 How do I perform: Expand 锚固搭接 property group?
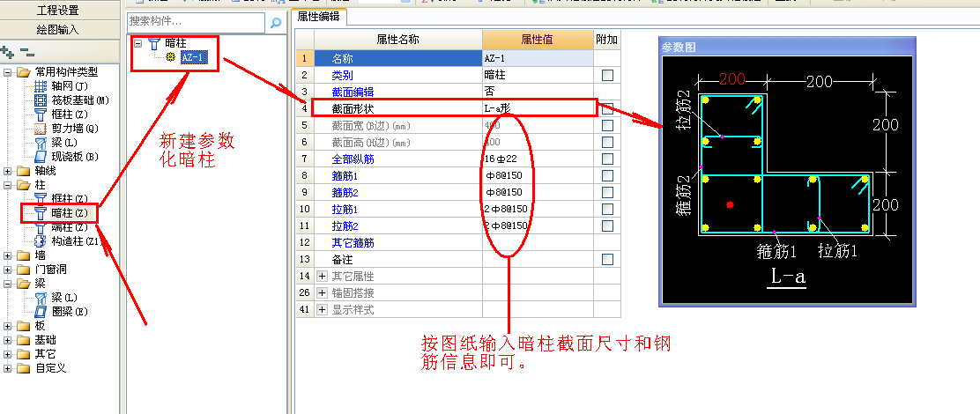(x=323, y=292)
